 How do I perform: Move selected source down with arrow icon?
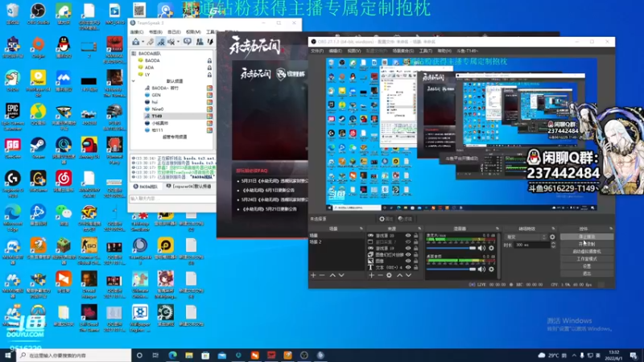pos(408,275)
